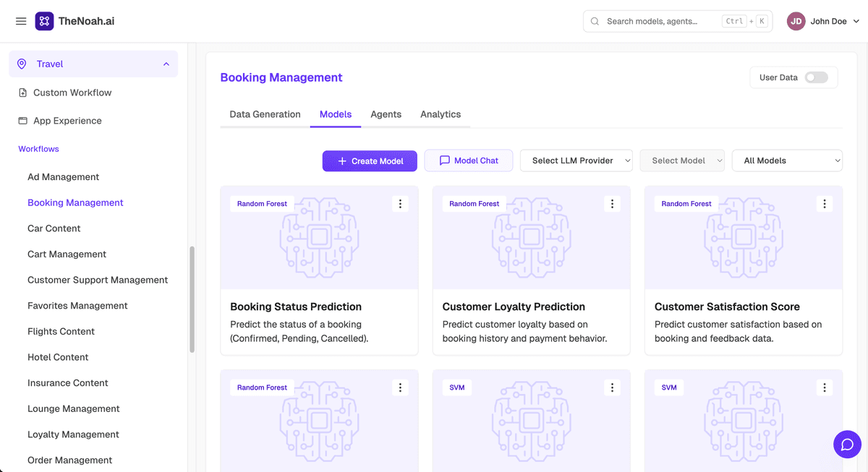
Task: Open Insurance Content workflow
Action: 67,383
